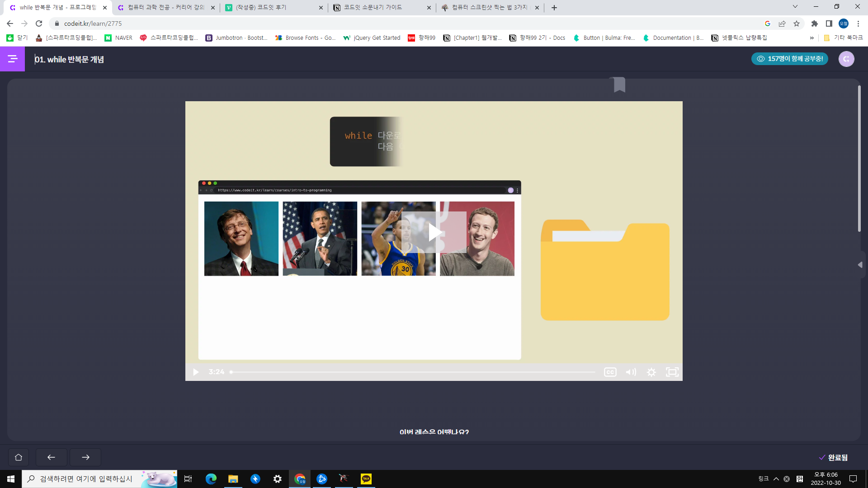Open the 항해99 2기 - Docs bookmark

(537, 38)
